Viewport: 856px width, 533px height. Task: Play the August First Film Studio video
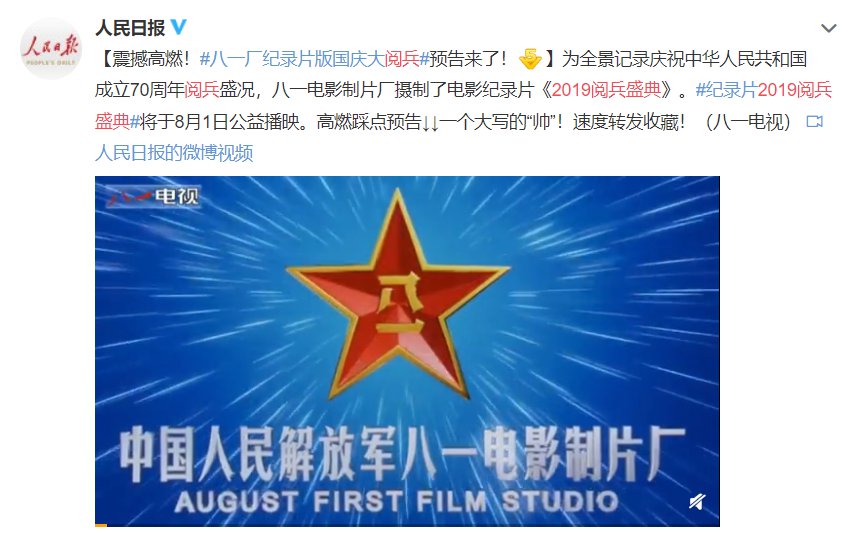(407, 351)
